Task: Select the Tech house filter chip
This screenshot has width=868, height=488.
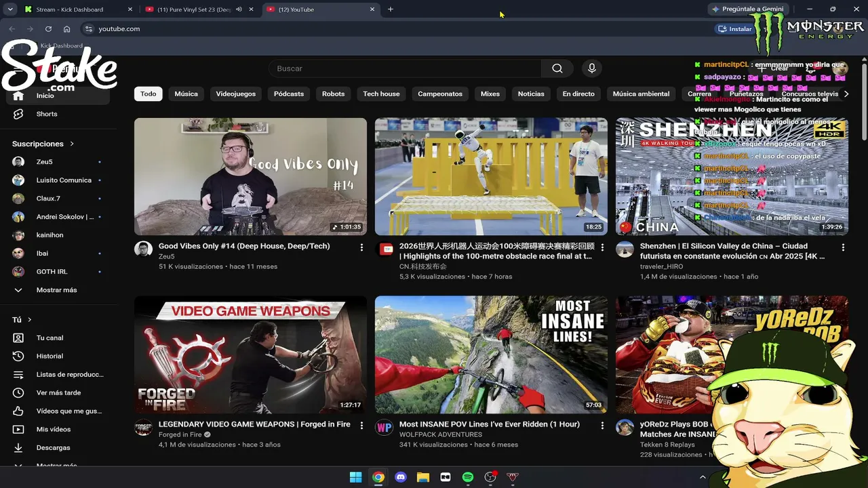Action: pyautogui.click(x=381, y=94)
